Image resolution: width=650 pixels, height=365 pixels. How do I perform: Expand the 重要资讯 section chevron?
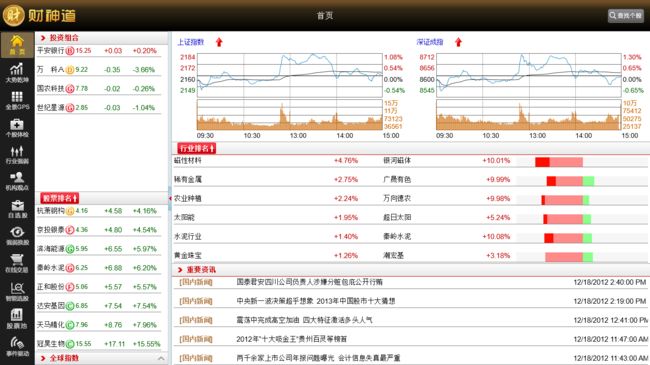click(x=180, y=270)
